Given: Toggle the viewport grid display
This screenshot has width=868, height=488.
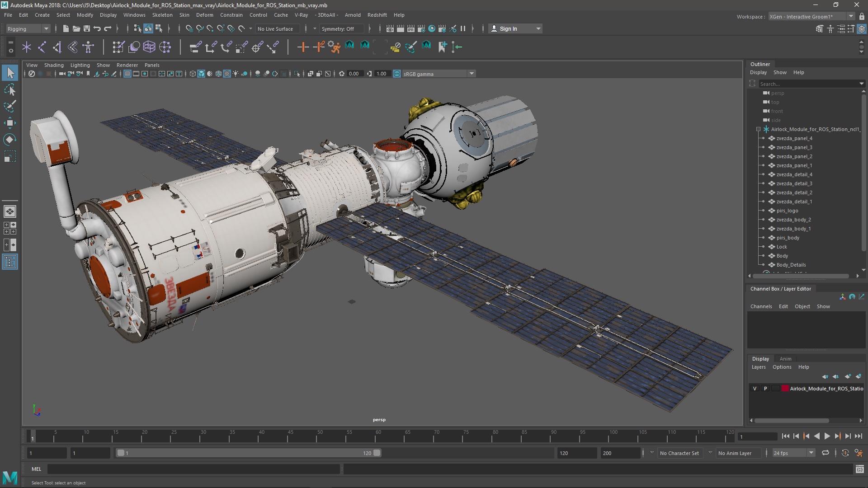Looking at the screenshot, I should (127, 74).
